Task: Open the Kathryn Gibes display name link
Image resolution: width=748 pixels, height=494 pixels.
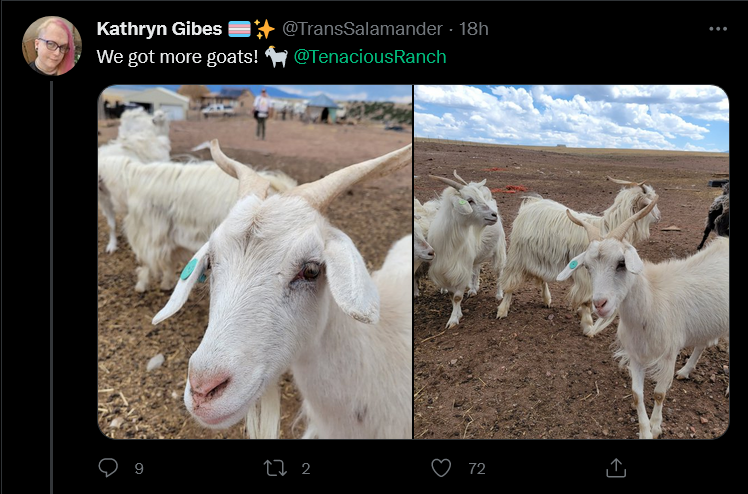Action: coord(159,29)
